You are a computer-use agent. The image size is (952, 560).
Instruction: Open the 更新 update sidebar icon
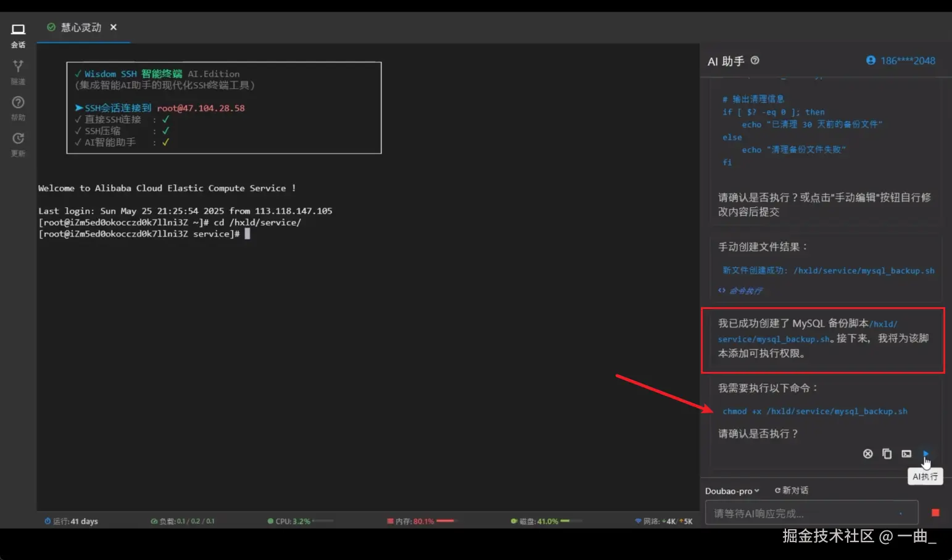[18, 144]
